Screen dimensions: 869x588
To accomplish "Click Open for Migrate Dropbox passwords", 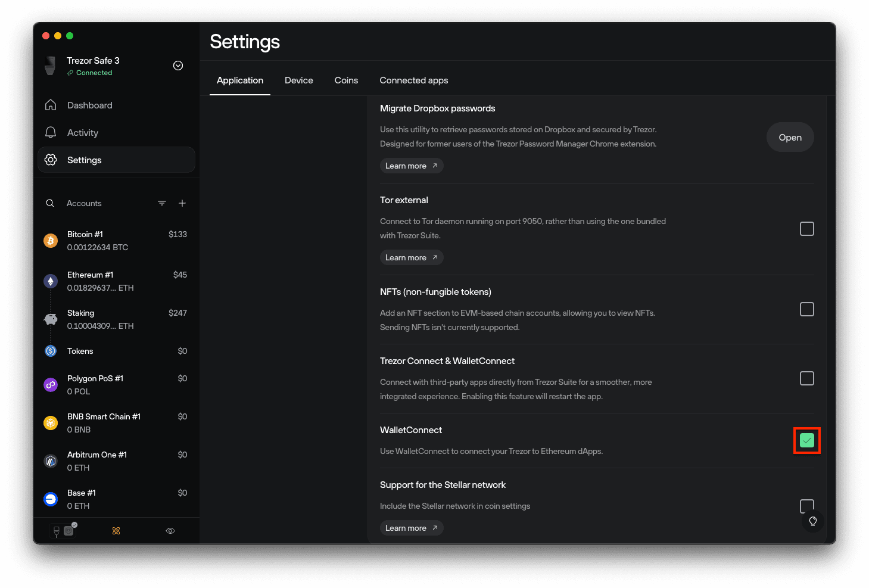I will [790, 137].
